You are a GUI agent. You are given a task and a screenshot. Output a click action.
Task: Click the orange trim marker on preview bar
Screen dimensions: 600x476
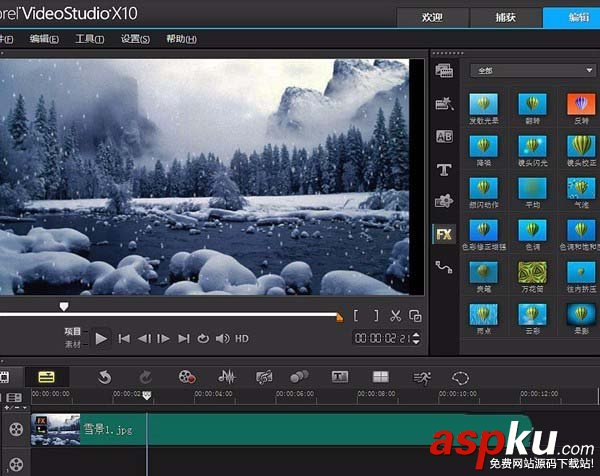[339, 317]
